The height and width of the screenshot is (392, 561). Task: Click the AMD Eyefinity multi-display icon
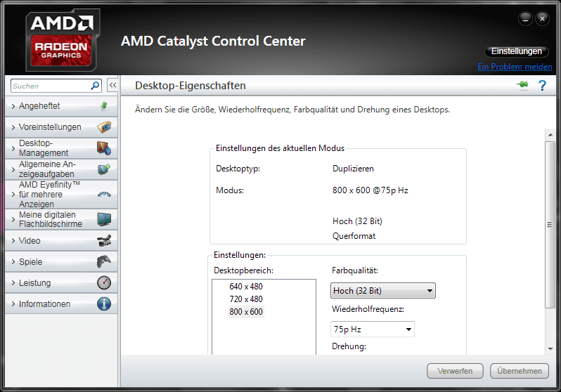click(104, 195)
